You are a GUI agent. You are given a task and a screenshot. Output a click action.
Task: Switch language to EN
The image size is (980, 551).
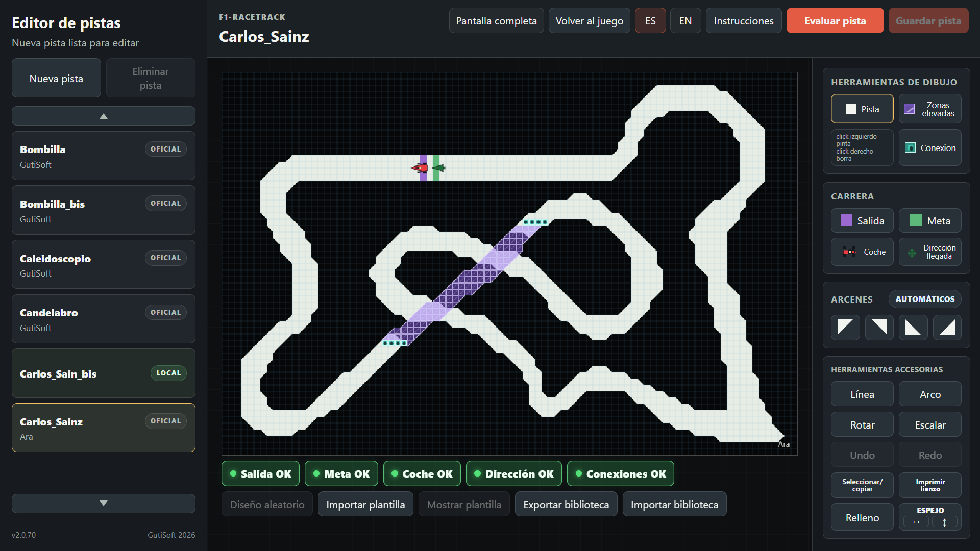click(685, 21)
